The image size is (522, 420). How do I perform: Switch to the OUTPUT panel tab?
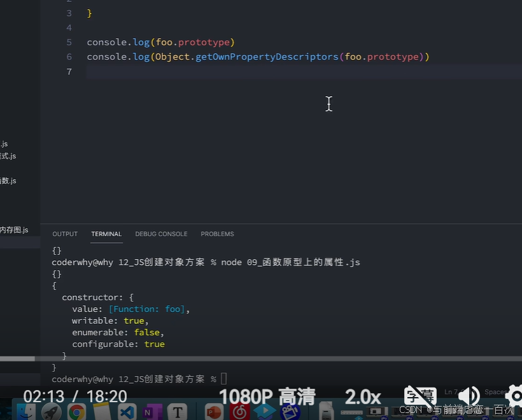65,234
